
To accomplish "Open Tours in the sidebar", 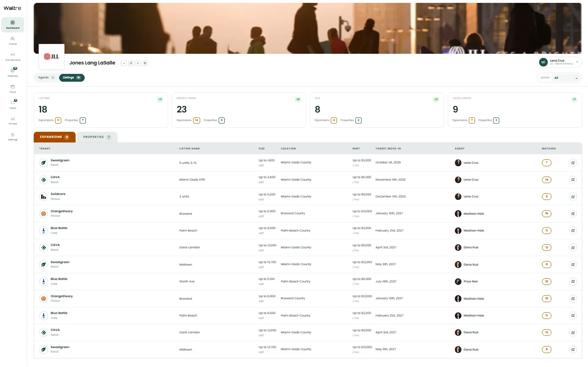I will (x=13, y=89).
